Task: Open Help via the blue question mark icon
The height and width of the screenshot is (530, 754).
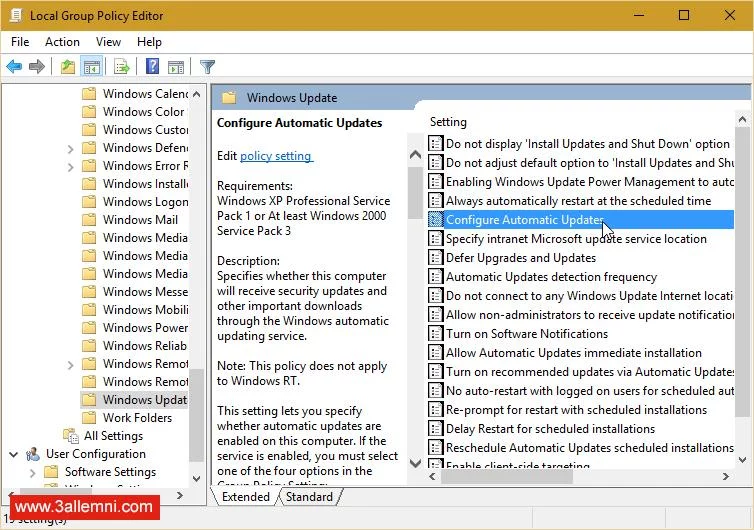Action: click(152, 67)
